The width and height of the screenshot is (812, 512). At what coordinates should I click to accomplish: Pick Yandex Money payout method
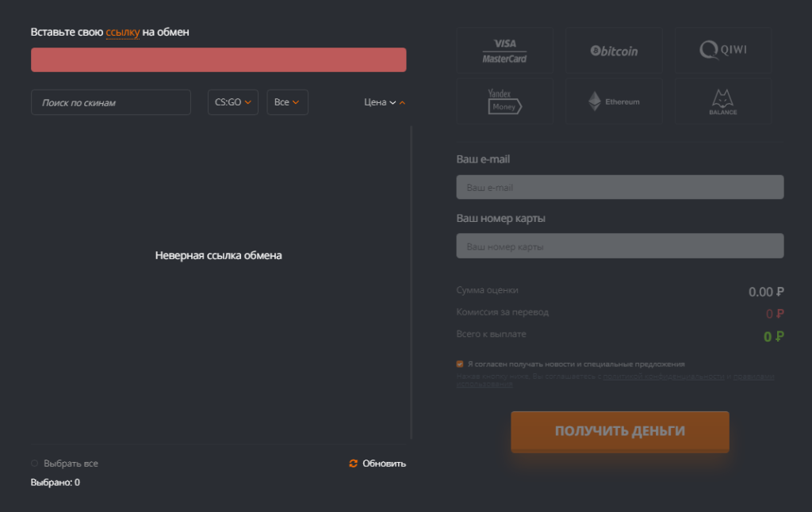point(504,101)
